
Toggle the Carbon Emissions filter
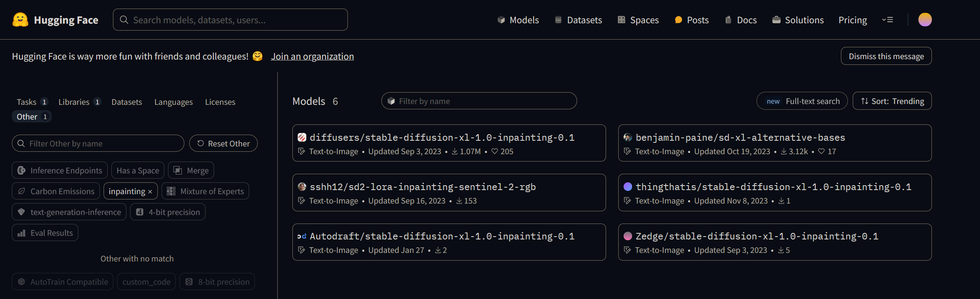click(x=56, y=191)
